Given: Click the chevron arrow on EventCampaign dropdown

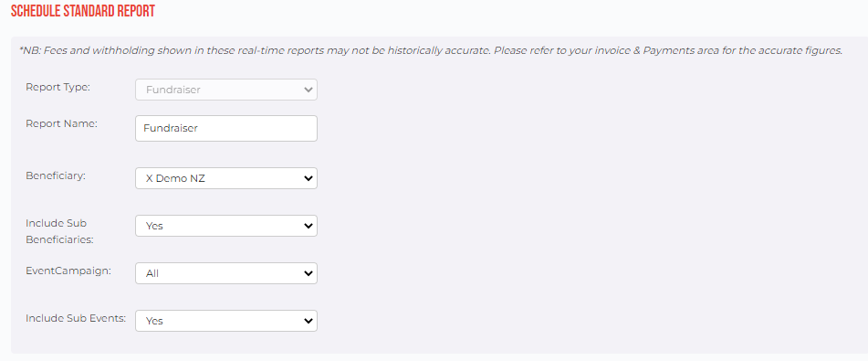Looking at the screenshot, I should click(309, 273).
